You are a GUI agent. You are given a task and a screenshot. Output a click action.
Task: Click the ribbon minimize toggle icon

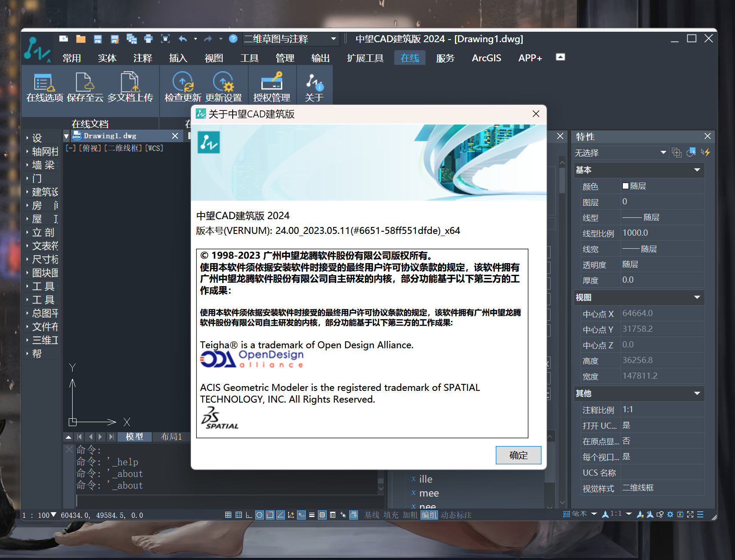coord(561,57)
